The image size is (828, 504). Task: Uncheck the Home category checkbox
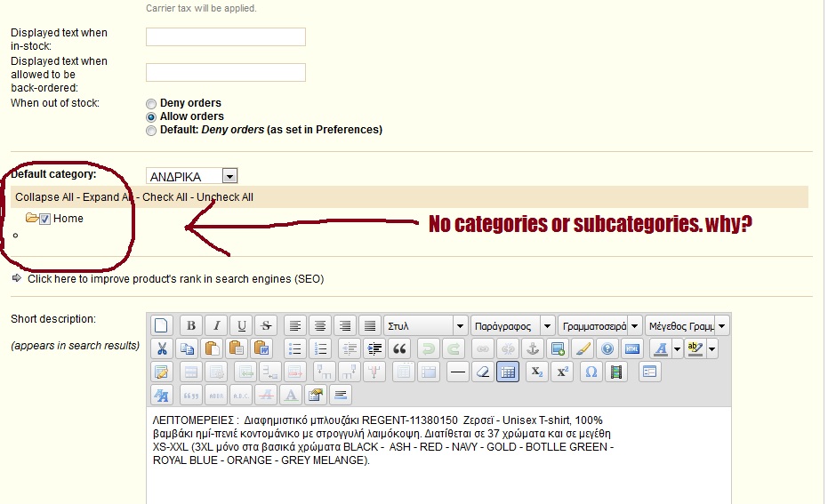44,219
